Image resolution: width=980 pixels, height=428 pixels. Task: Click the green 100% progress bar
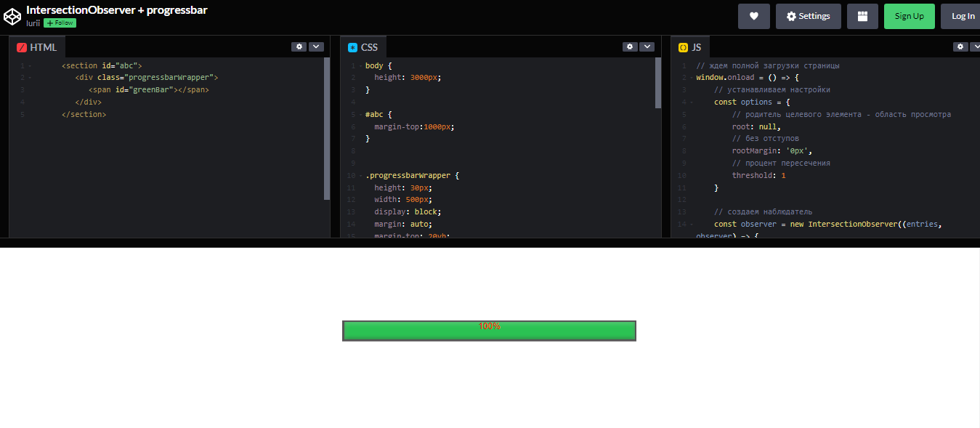click(x=489, y=331)
